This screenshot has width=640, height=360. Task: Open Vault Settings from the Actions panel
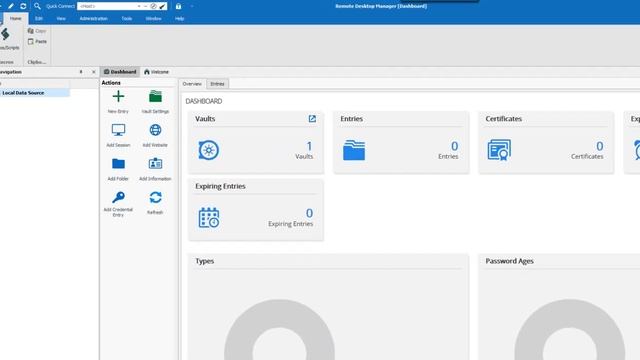pos(155,101)
